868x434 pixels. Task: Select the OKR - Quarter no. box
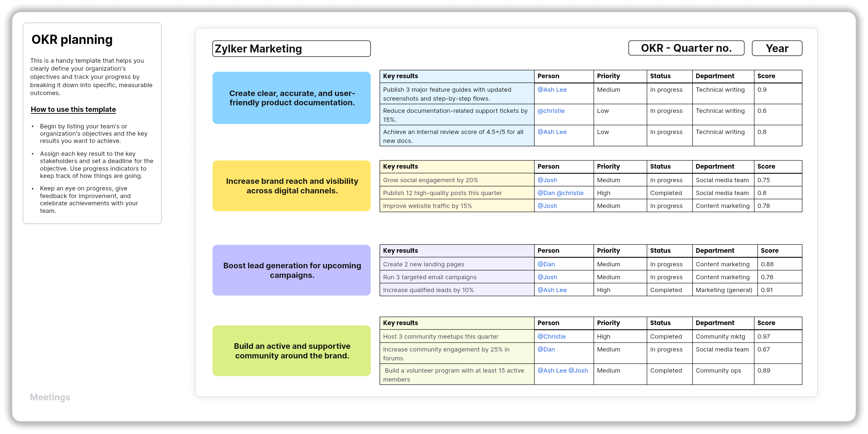tap(686, 48)
